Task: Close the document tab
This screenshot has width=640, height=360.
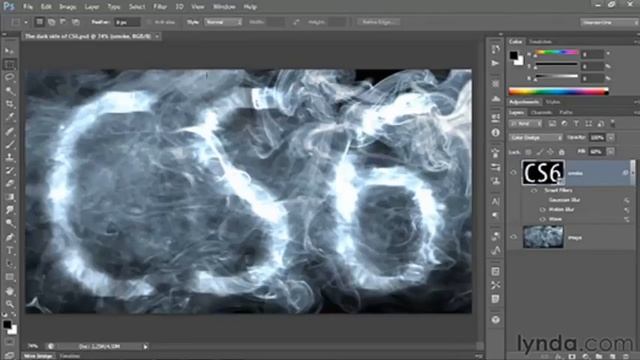Action: click(x=157, y=36)
